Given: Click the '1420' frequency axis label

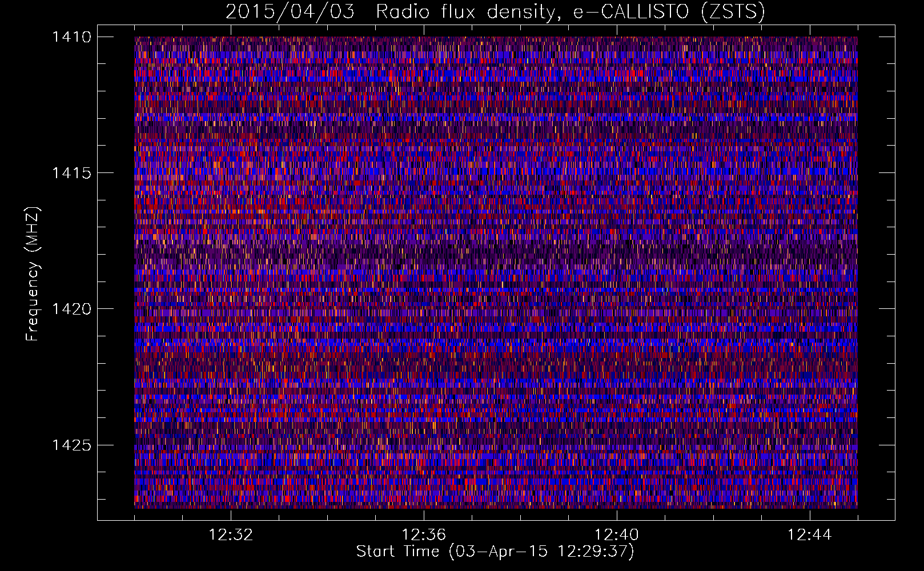Looking at the screenshot, I should click(x=71, y=309).
